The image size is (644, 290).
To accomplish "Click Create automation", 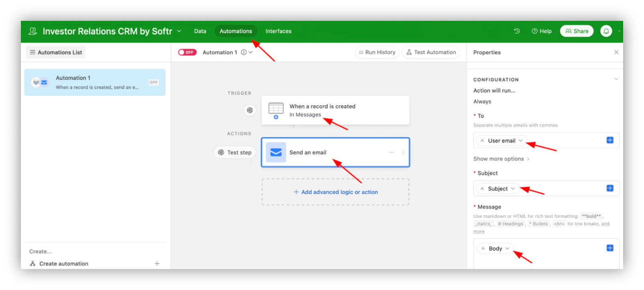I will (x=63, y=264).
